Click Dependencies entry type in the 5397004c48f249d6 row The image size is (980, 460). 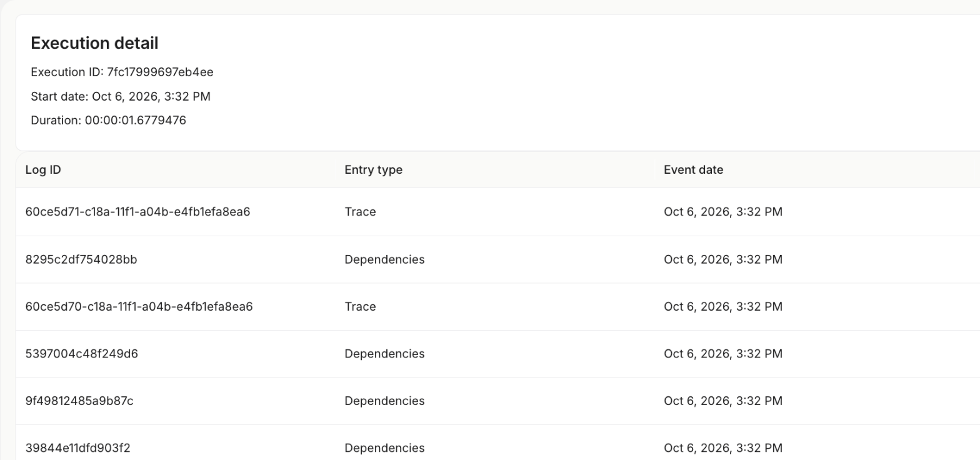click(384, 354)
